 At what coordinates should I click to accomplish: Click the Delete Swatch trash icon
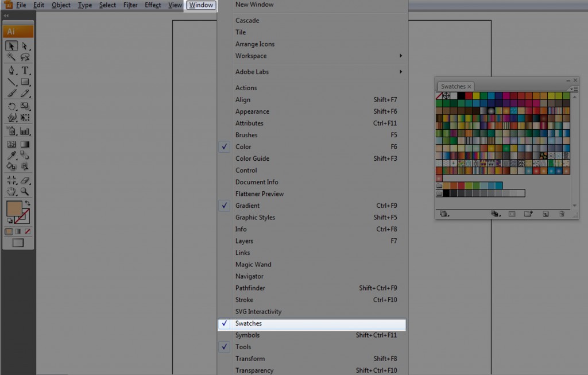(x=562, y=214)
